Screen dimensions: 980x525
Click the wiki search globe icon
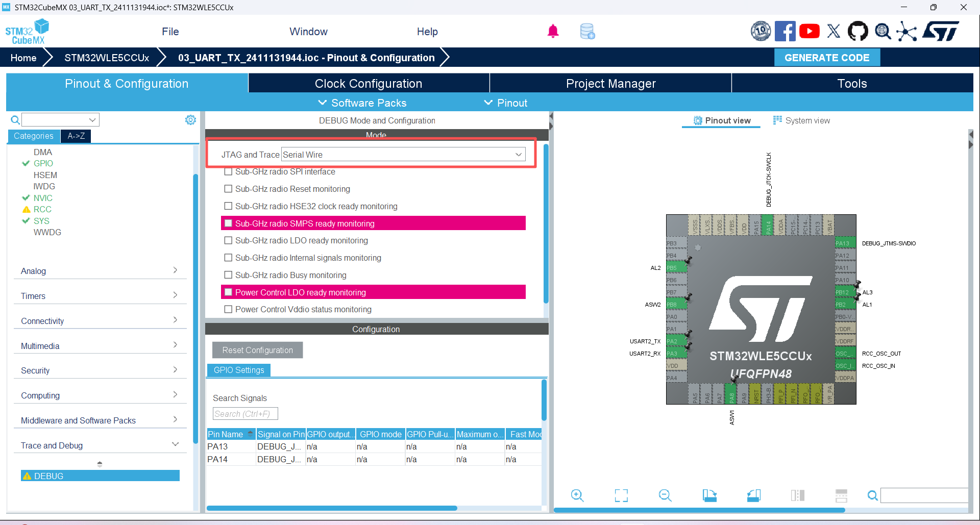pos(883,31)
